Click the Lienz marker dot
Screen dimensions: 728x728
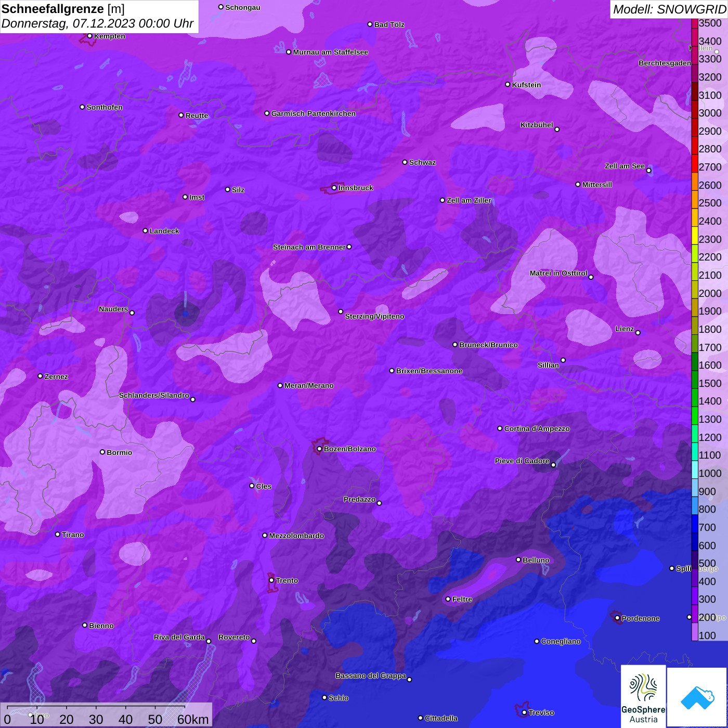tap(638, 333)
